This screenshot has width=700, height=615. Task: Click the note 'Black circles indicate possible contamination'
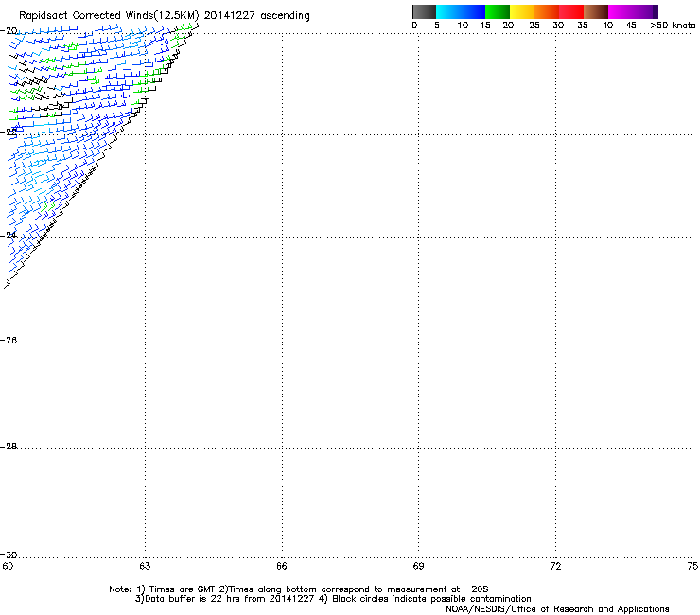pos(431,599)
